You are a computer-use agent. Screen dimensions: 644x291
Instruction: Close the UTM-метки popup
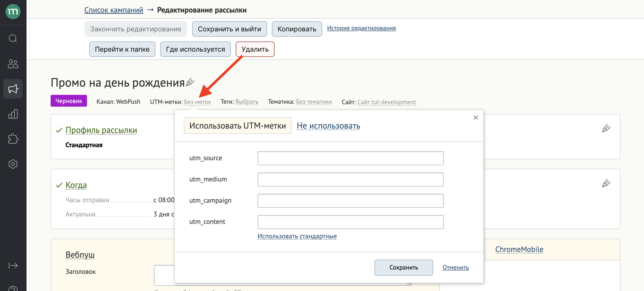coord(476,118)
